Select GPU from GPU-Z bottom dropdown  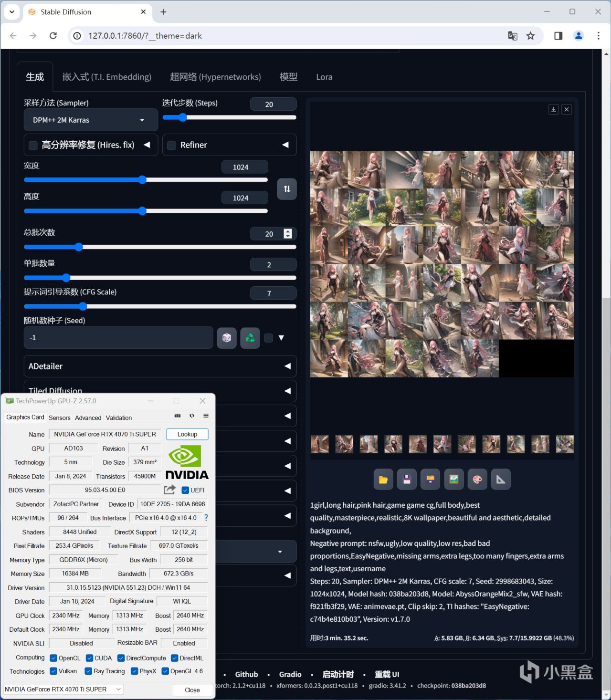[63, 689]
